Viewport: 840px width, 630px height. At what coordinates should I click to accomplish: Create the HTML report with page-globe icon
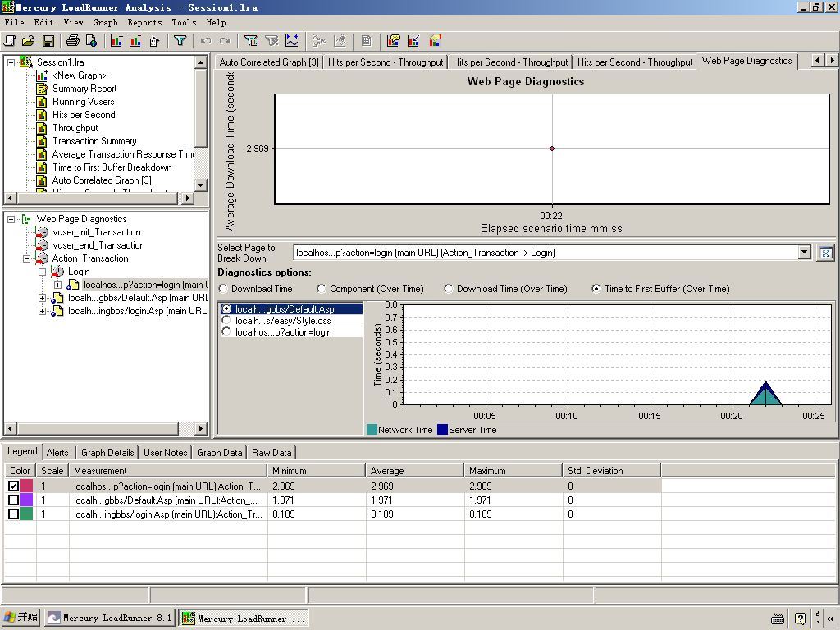(92, 41)
